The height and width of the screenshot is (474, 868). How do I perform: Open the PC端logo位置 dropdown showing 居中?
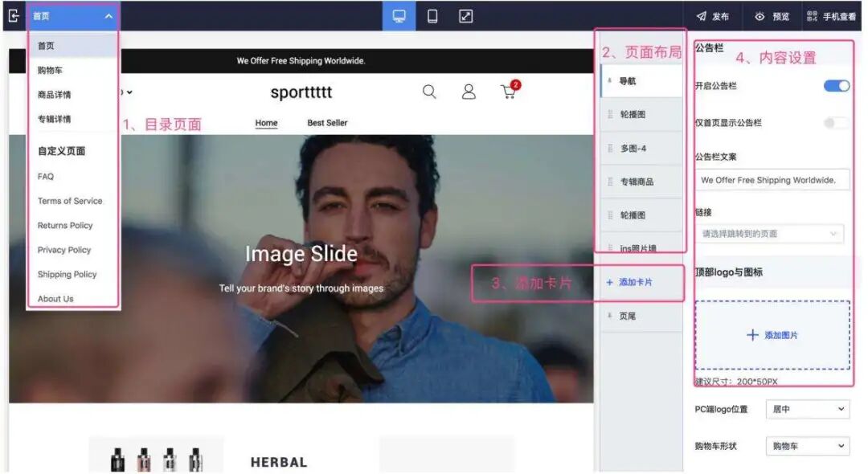807,409
